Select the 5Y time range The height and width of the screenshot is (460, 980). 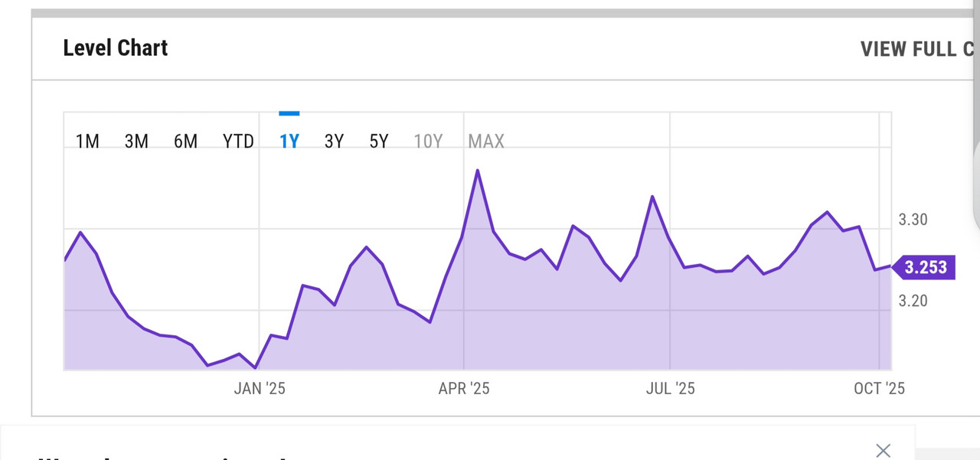(x=379, y=142)
